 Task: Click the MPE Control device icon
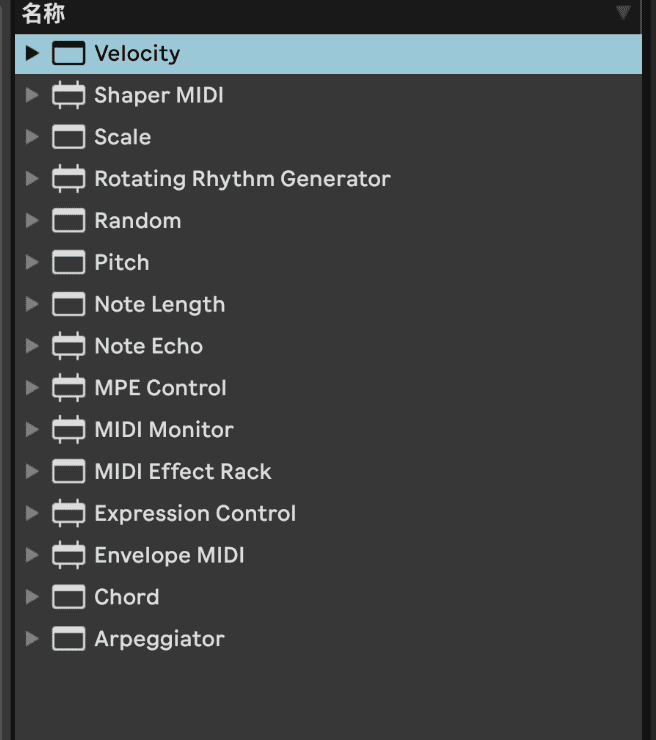pos(68,388)
